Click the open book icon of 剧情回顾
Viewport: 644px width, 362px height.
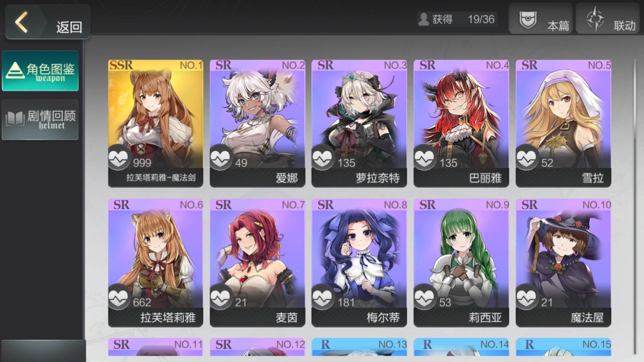tap(15, 119)
